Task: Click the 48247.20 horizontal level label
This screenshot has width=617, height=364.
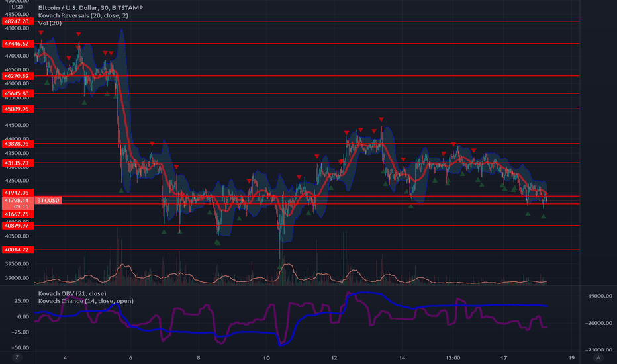Action: (x=17, y=21)
